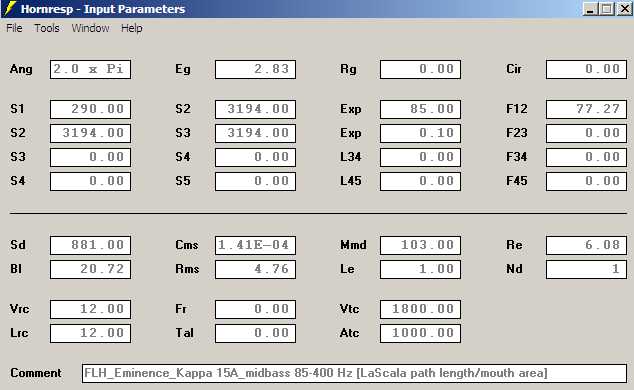
Task: Click the 'S5' label
Action: (x=183, y=181)
